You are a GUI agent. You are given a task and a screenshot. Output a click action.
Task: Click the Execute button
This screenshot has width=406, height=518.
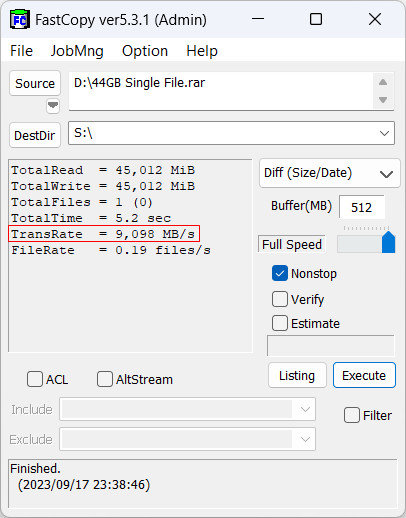364,375
